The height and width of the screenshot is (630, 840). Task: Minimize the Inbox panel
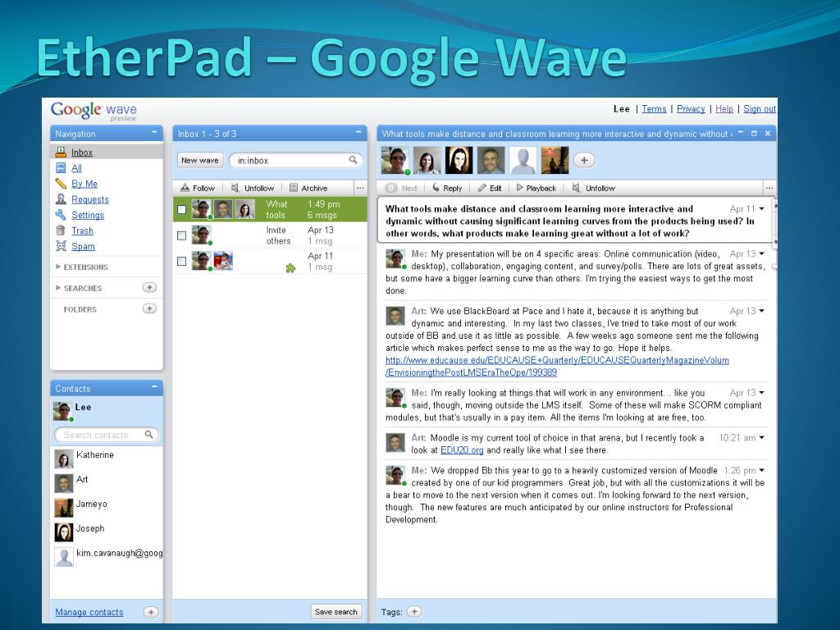pos(358,132)
